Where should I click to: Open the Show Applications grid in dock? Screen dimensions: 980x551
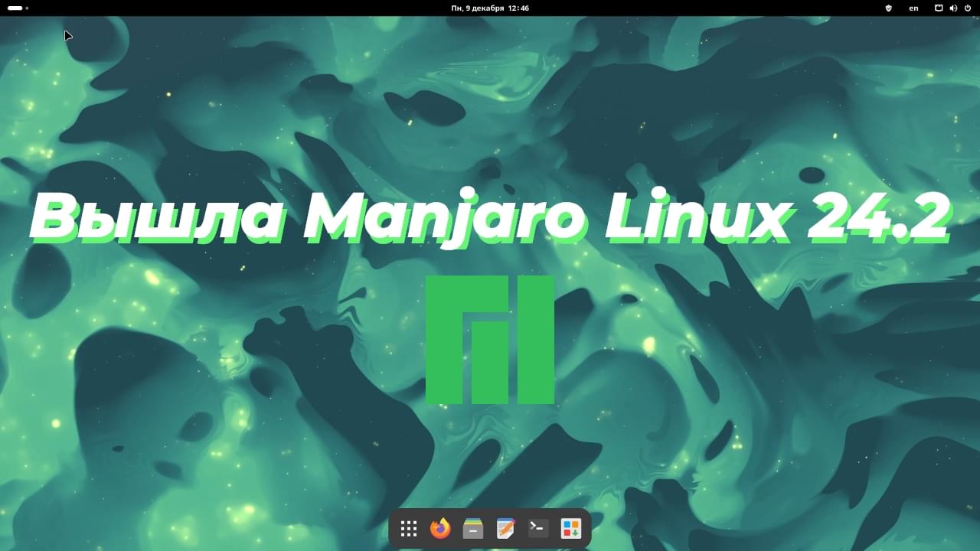tap(409, 529)
